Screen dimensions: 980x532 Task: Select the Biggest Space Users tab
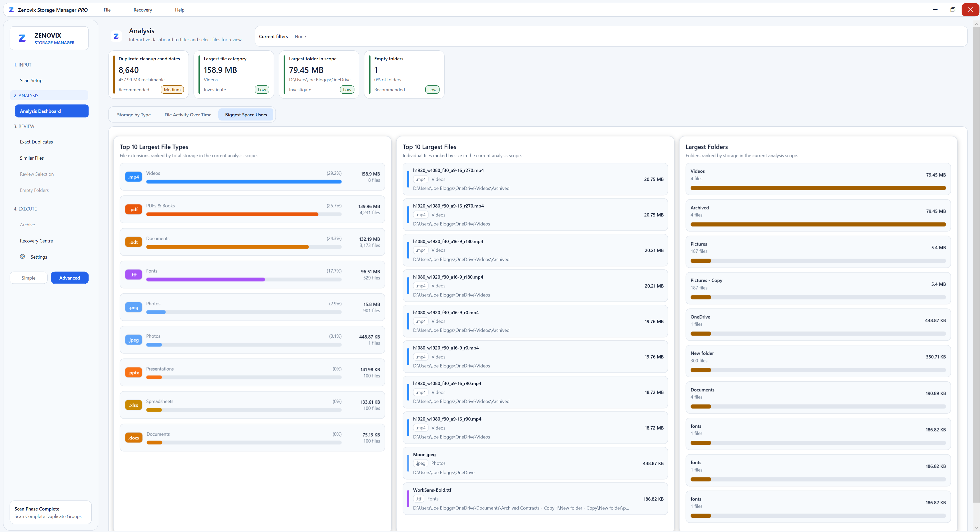[x=246, y=115]
